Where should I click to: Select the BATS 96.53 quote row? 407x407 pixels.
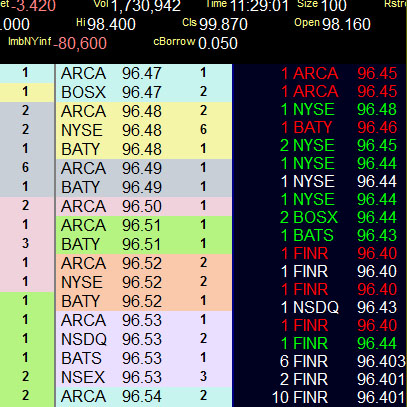click(144, 358)
